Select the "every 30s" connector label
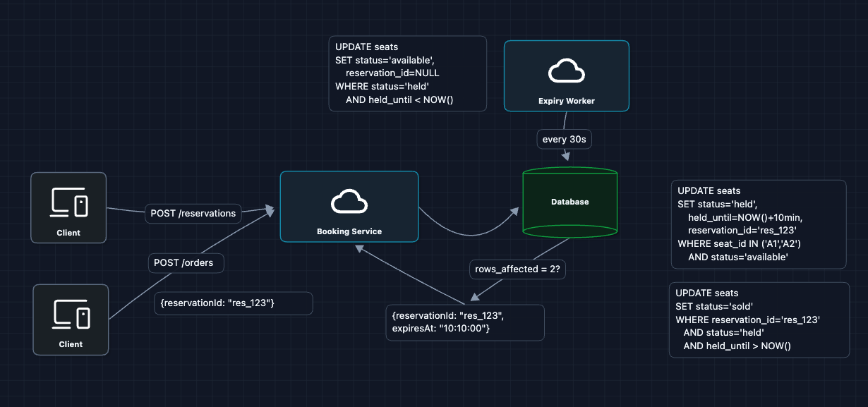The width and height of the screenshot is (868, 407). point(564,140)
